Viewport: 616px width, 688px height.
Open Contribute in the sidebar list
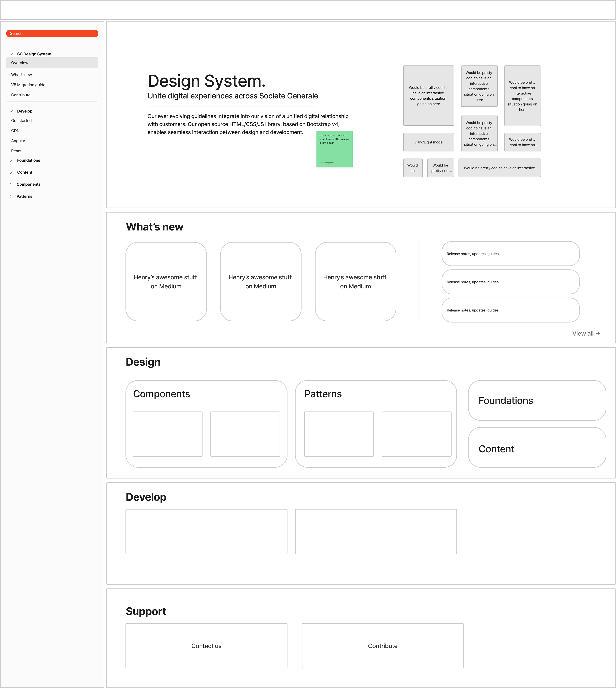point(21,95)
